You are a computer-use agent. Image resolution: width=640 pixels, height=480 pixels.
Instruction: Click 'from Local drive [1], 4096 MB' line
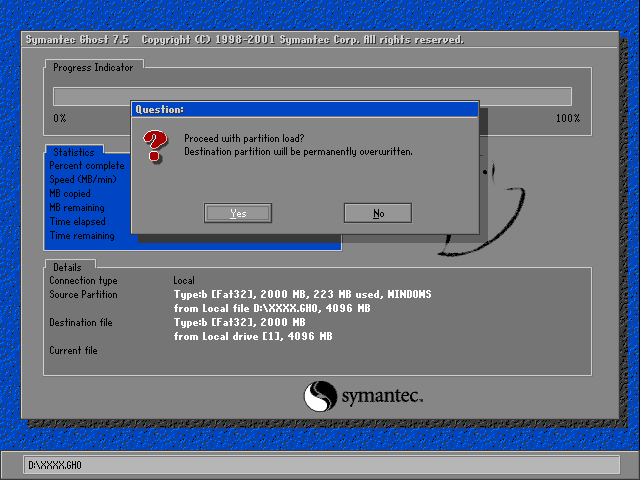(x=253, y=336)
